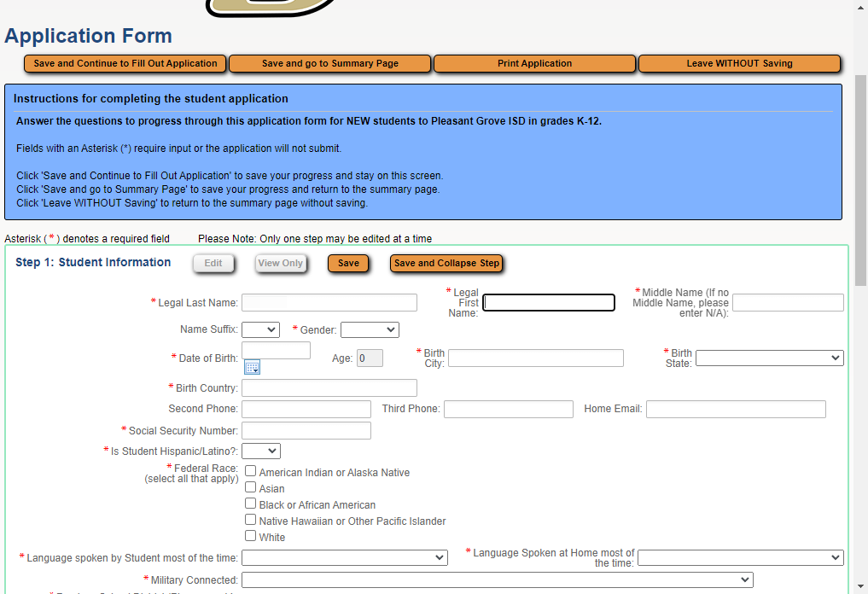Open Language Spoken at Home dropdown
This screenshot has height=594, width=868.
pyautogui.click(x=741, y=557)
